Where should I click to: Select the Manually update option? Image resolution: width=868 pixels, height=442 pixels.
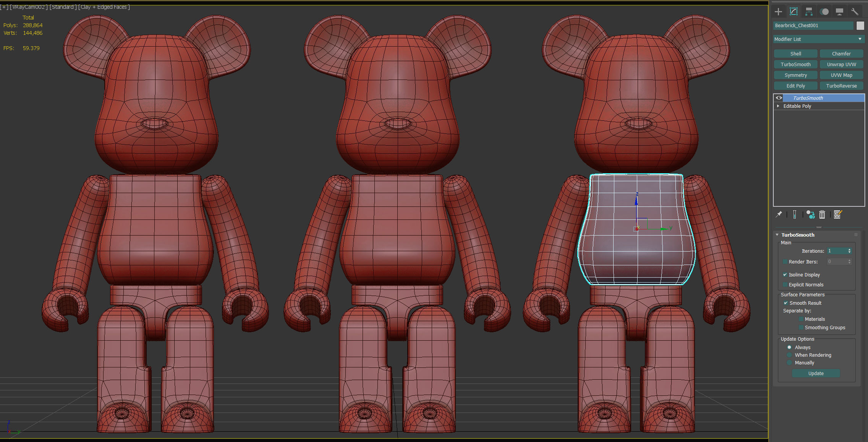(789, 362)
